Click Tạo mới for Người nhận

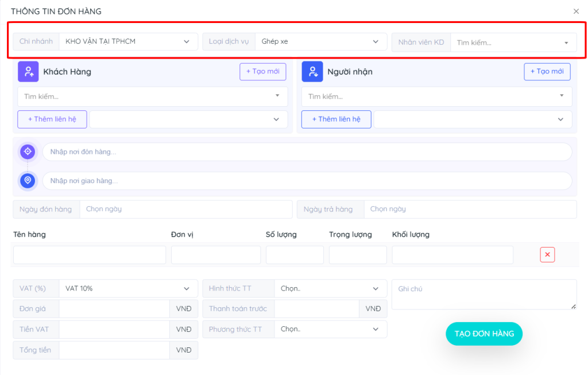(547, 72)
